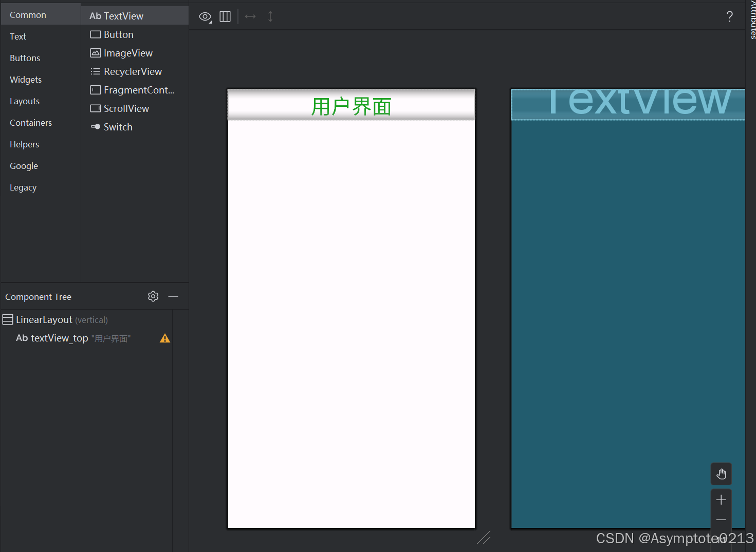Select the Common palette category

click(41, 15)
